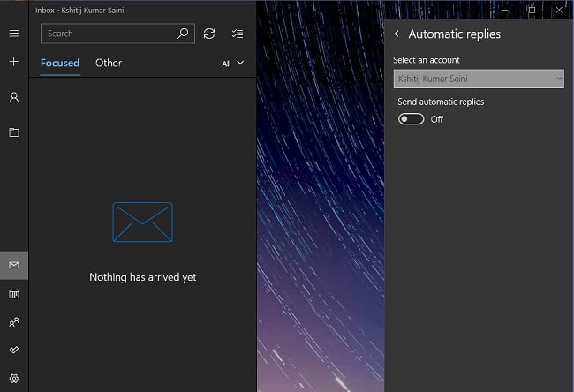Open the Folders icon in sidebar
The height and width of the screenshot is (392, 574).
14,132
